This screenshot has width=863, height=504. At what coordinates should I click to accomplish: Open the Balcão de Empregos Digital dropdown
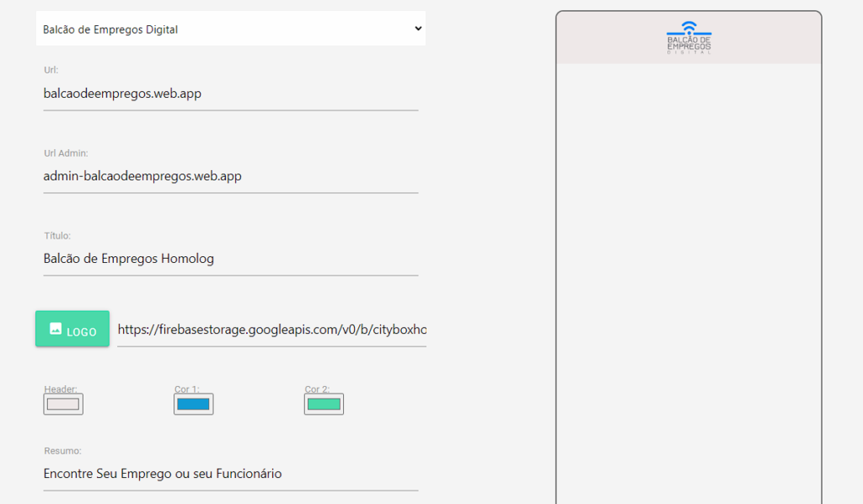(x=231, y=29)
